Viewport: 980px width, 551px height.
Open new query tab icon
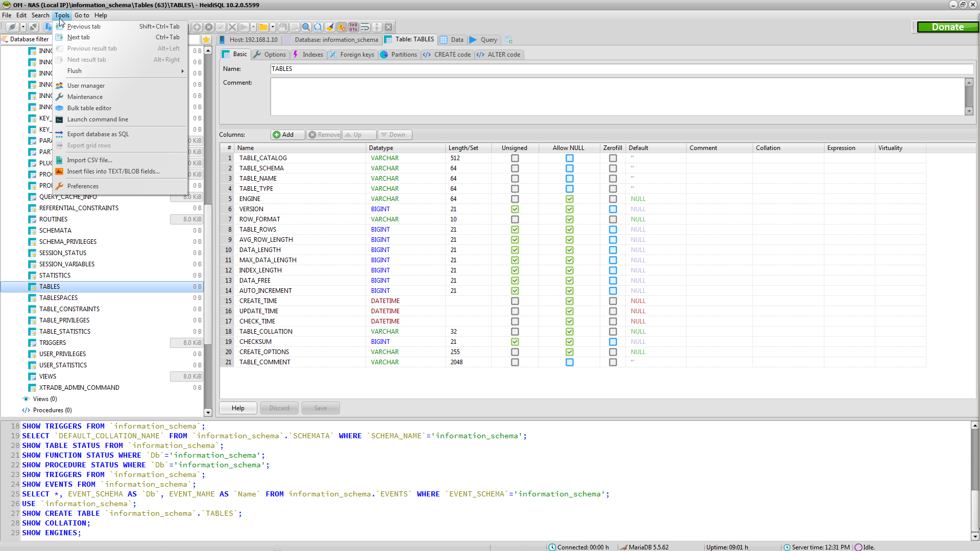[508, 40]
